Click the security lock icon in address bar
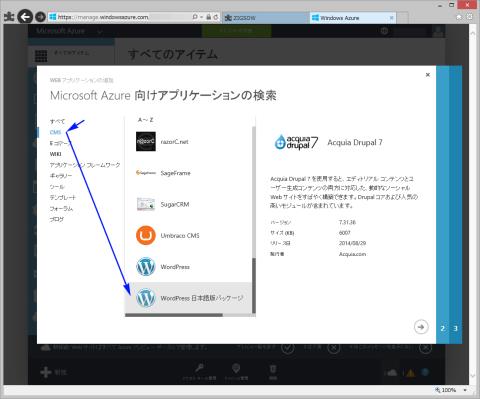The image size is (480, 399). (208, 17)
